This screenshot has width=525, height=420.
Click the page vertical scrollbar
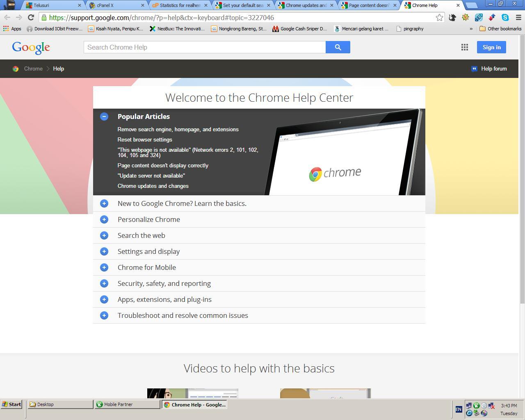[x=522, y=169]
